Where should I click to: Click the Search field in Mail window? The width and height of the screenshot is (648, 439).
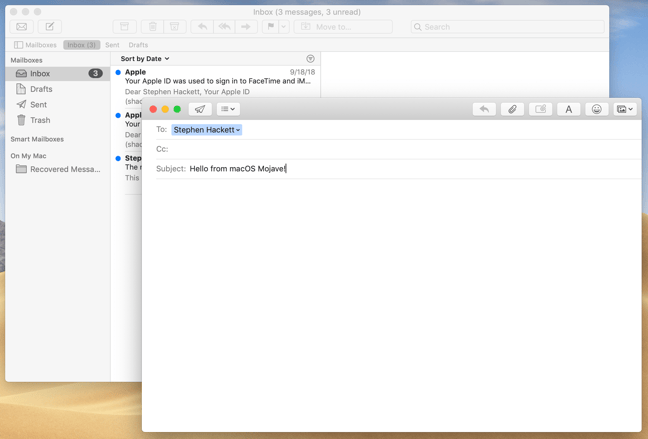(507, 27)
